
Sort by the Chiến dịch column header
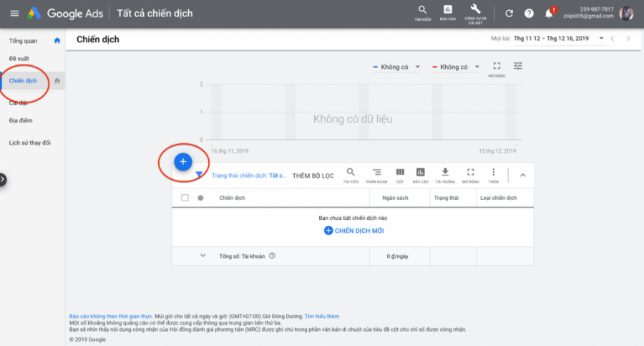click(x=232, y=198)
